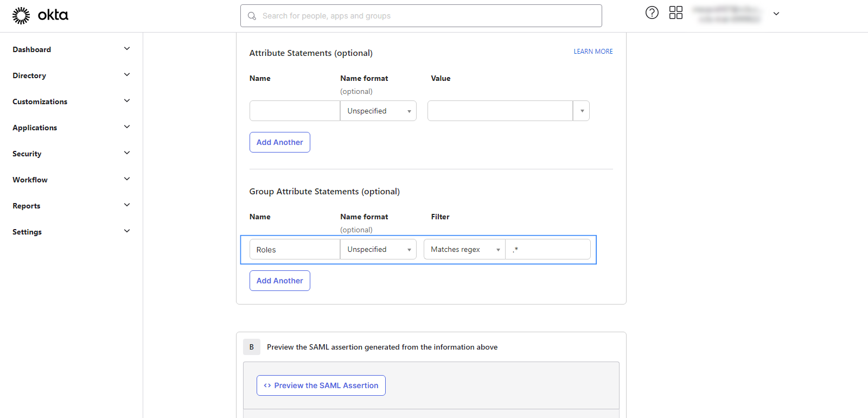Click the search magnifier icon
The width and height of the screenshot is (868, 418).
click(x=252, y=16)
